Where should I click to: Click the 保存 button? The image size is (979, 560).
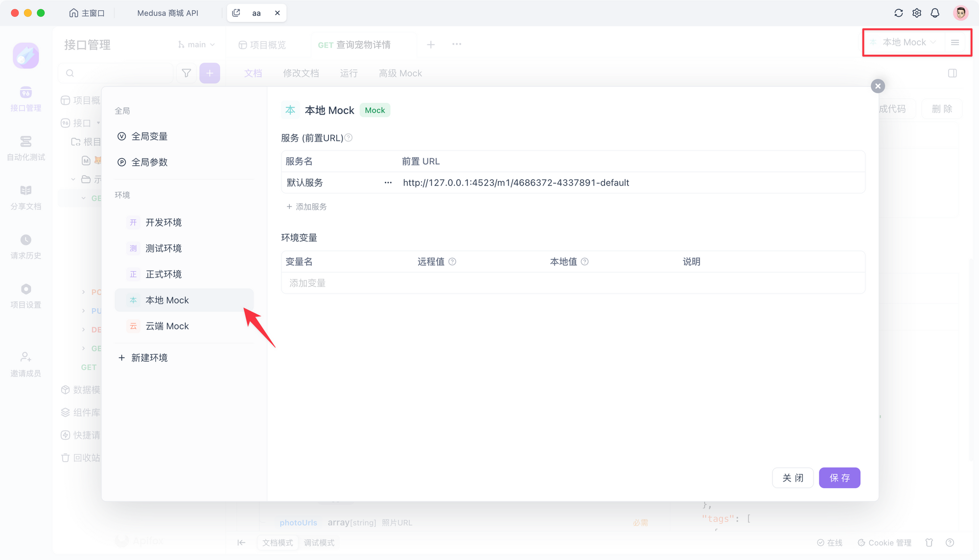pos(839,478)
